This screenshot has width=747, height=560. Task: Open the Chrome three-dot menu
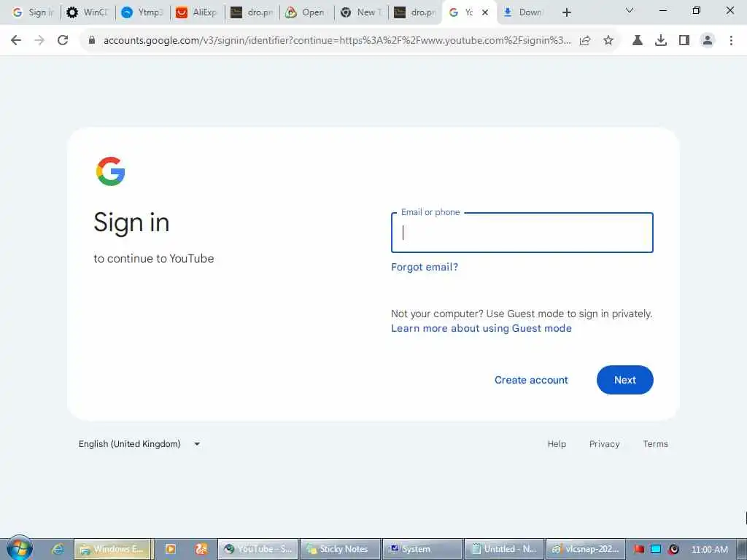pos(731,41)
